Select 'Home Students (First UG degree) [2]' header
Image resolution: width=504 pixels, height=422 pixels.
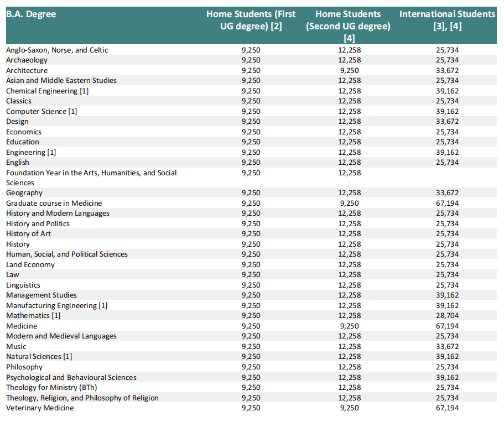coord(251,20)
